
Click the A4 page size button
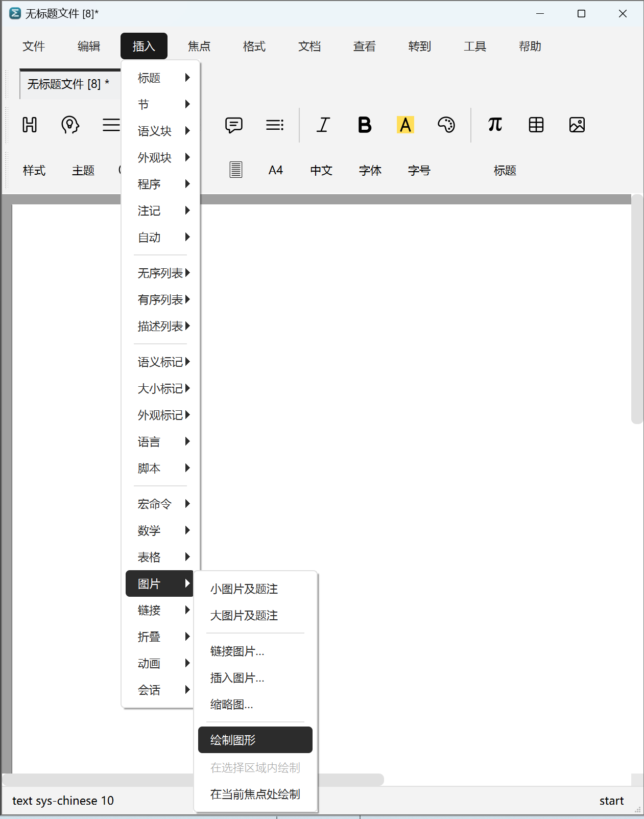[x=275, y=170]
